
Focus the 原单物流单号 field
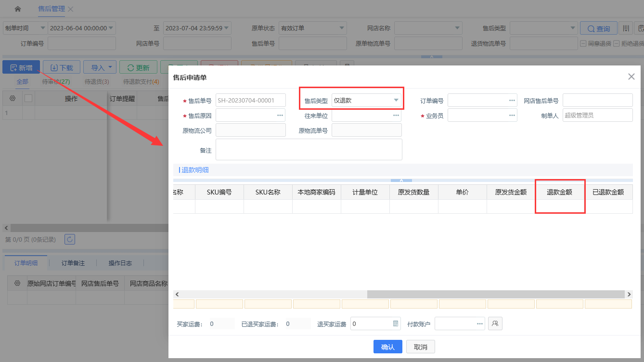pos(428,43)
